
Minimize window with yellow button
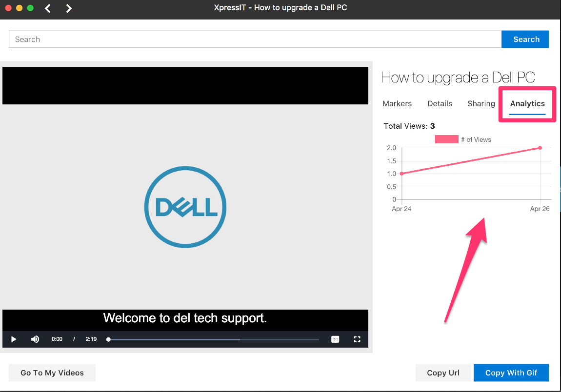pyautogui.click(x=20, y=8)
